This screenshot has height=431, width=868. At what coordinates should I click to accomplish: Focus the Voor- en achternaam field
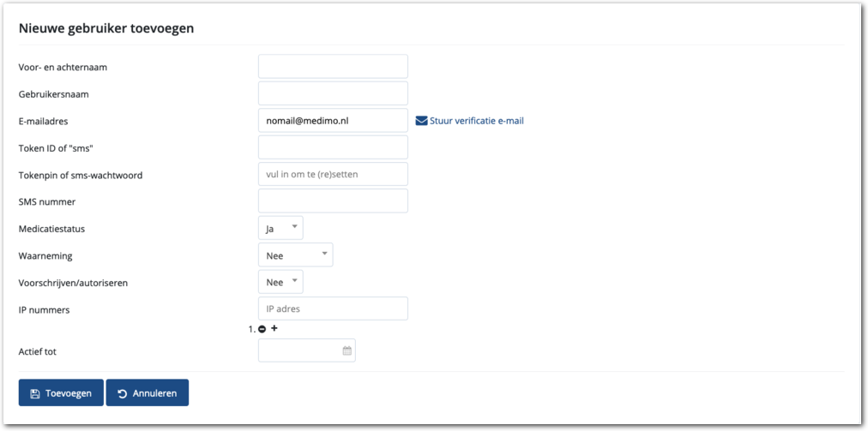pyautogui.click(x=333, y=67)
